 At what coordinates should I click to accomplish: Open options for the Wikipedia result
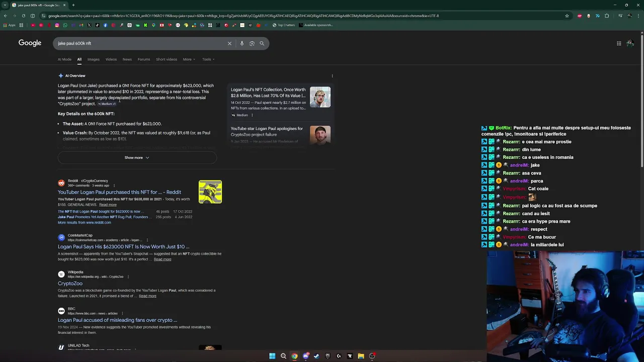pos(128,277)
